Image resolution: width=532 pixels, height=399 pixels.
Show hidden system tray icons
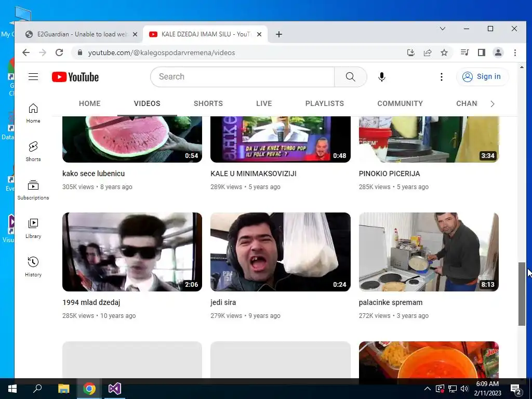tap(428, 389)
